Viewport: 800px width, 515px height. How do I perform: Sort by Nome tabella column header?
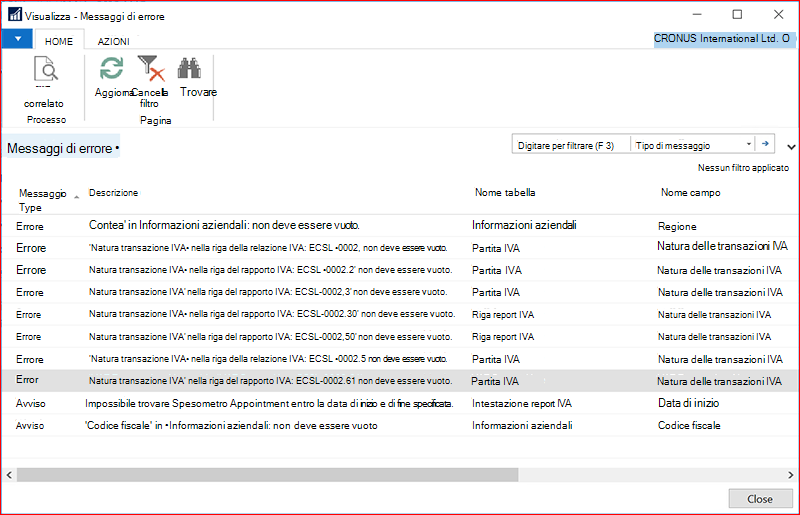click(x=505, y=192)
